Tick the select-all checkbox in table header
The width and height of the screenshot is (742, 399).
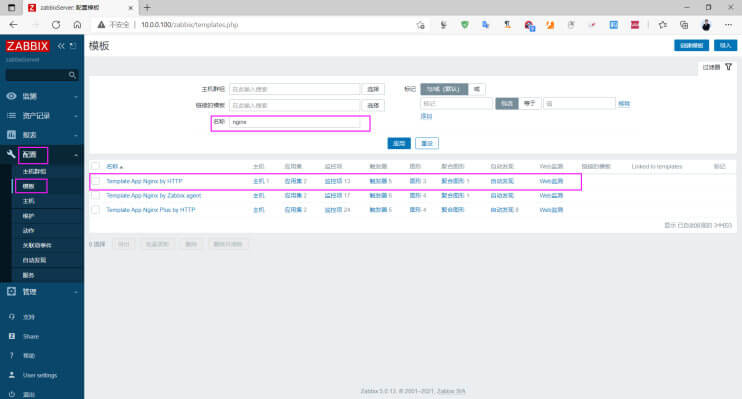pyautogui.click(x=96, y=166)
